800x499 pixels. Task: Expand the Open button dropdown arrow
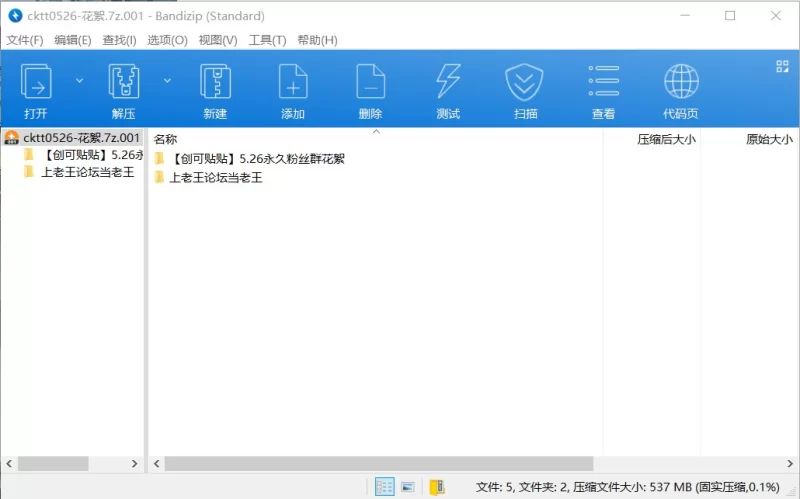(80, 81)
